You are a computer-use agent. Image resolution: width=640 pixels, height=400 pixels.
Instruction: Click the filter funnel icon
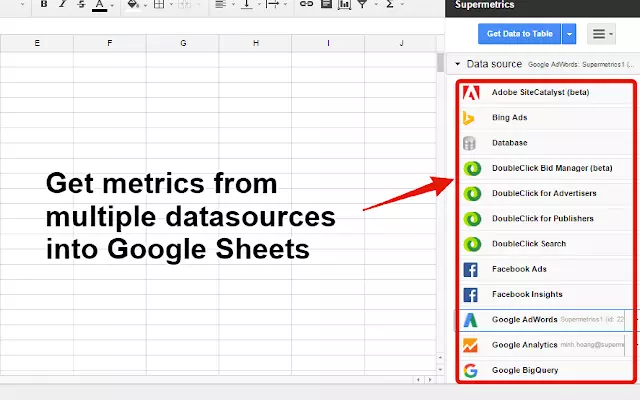pos(362,4)
